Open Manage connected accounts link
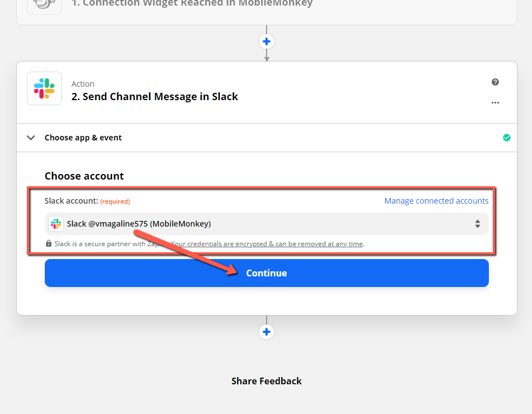 tap(436, 201)
